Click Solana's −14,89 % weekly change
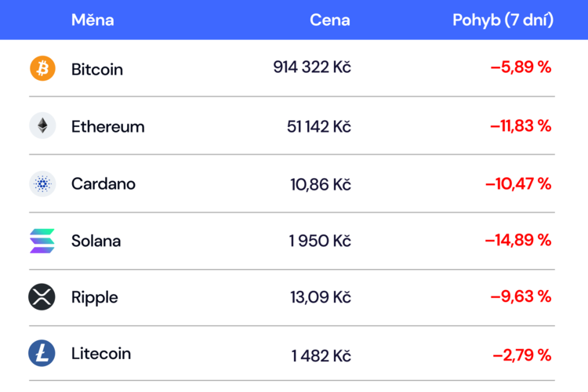The image size is (588, 392). coord(518,240)
